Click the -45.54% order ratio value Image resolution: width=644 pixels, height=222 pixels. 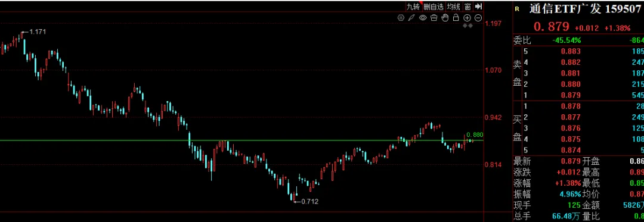click(567, 40)
